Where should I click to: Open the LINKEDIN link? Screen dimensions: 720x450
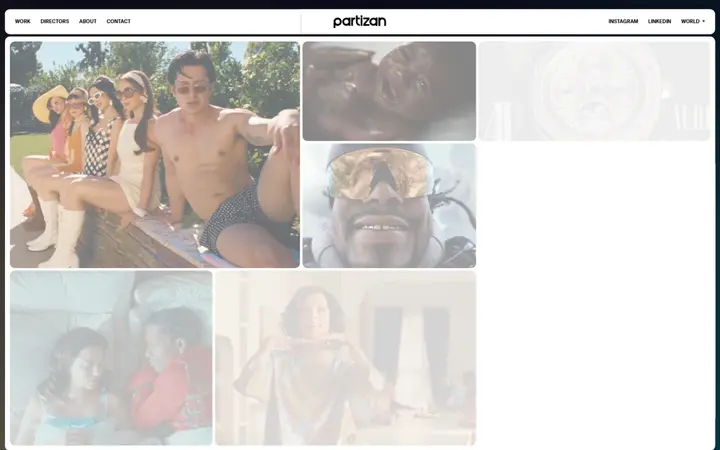coord(659,22)
